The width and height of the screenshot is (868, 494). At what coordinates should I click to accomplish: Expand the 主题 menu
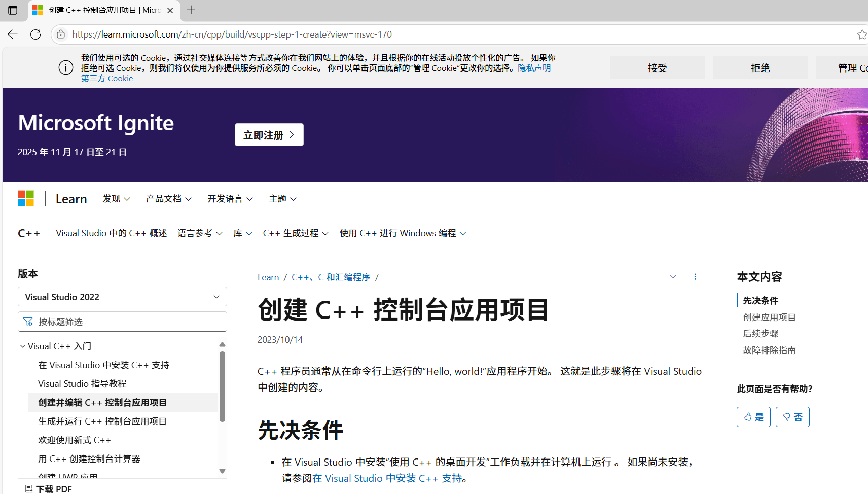point(283,199)
